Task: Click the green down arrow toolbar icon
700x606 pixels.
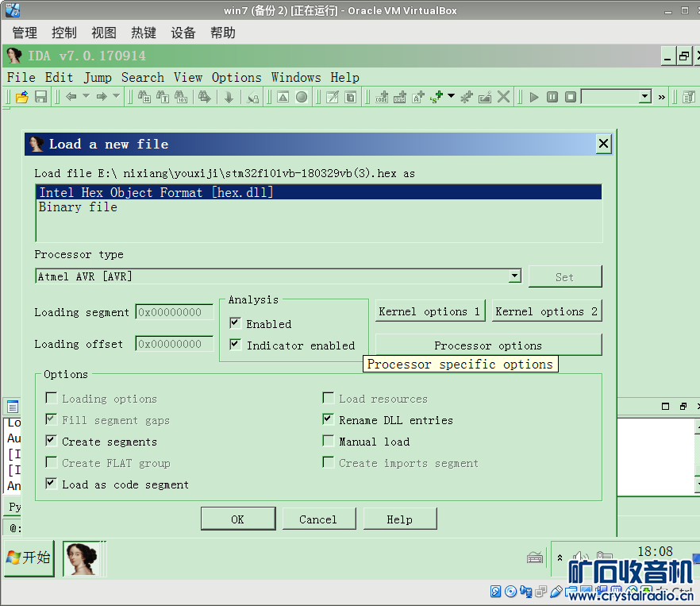Action: tap(229, 97)
